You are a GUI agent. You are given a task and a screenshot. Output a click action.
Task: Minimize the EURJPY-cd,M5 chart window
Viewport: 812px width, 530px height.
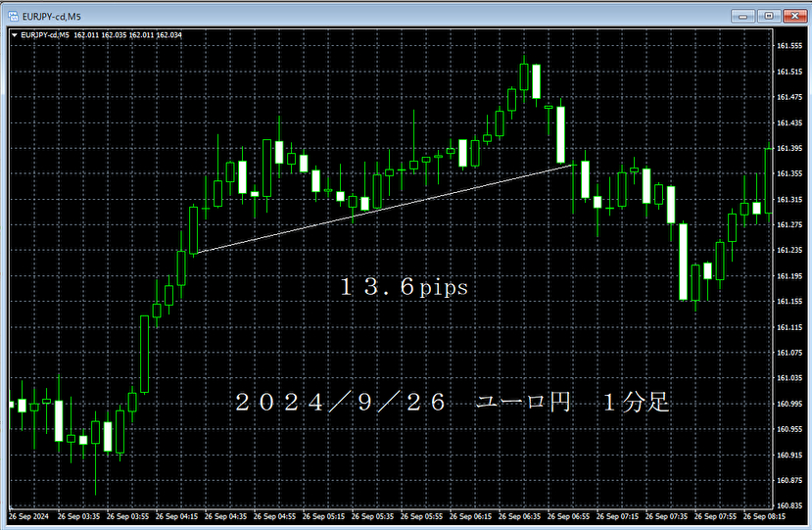click(742, 16)
